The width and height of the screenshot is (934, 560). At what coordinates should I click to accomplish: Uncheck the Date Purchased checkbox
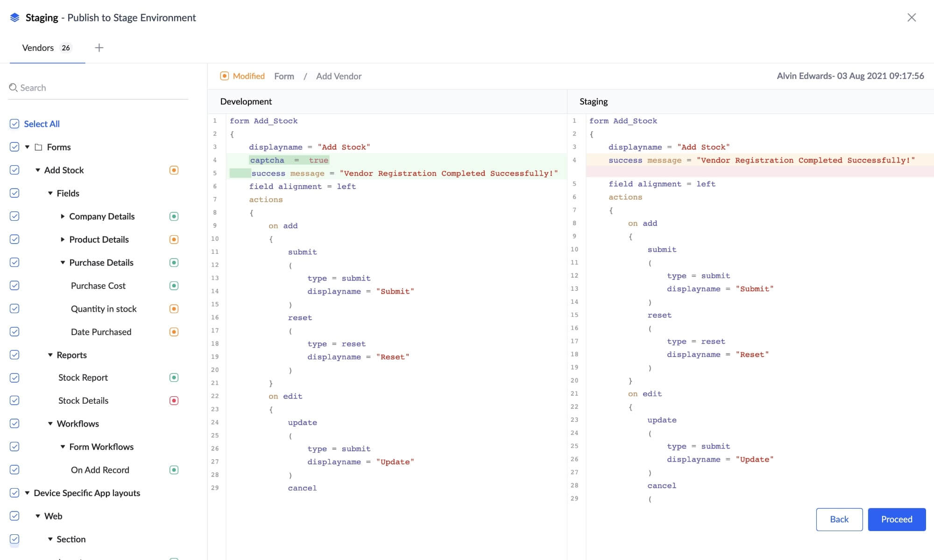coord(14,332)
